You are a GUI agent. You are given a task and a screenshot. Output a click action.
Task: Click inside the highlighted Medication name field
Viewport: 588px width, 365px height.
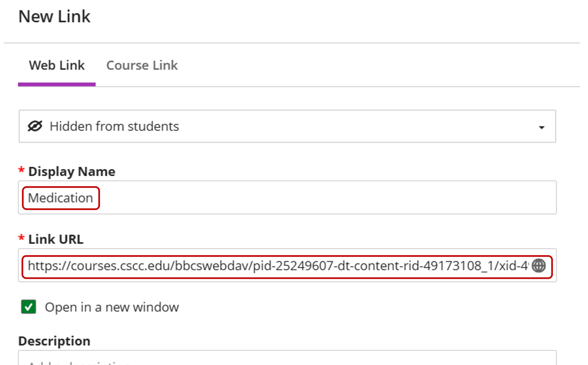(x=60, y=197)
